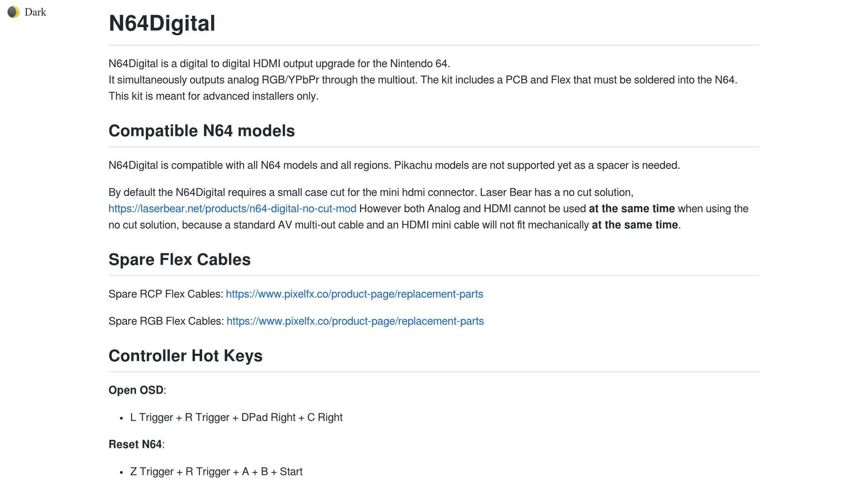Viewport: 868px width, 488px height.
Task: Click bold 'at the same time' ending the paragraph
Action: (634, 225)
